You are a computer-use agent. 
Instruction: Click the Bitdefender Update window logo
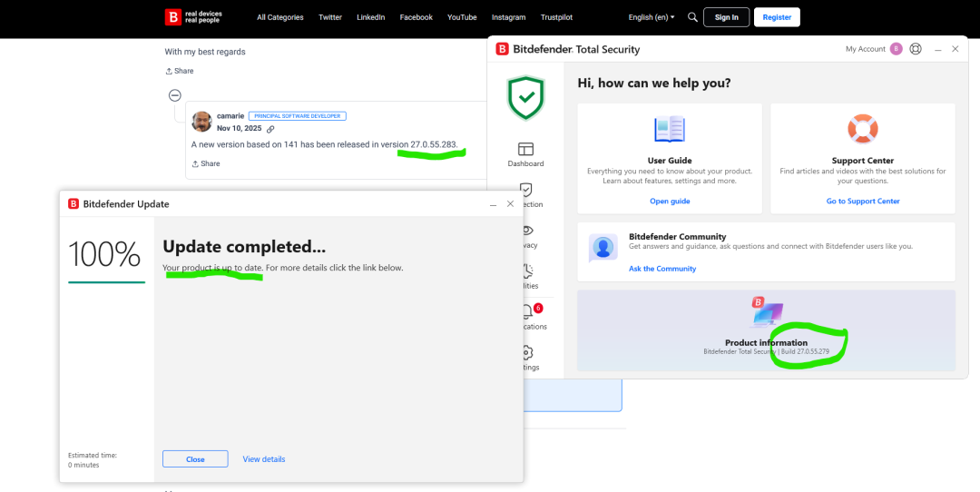click(73, 204)
